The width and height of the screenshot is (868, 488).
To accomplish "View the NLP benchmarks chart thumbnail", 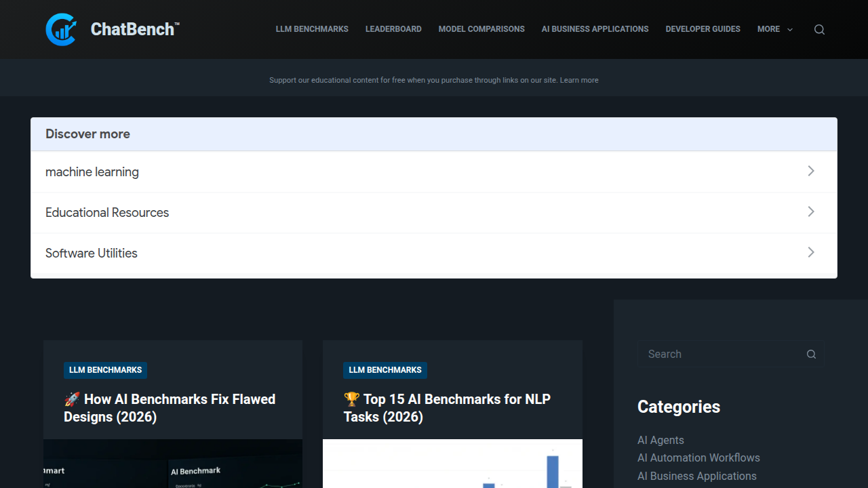I will click(452, 464).
